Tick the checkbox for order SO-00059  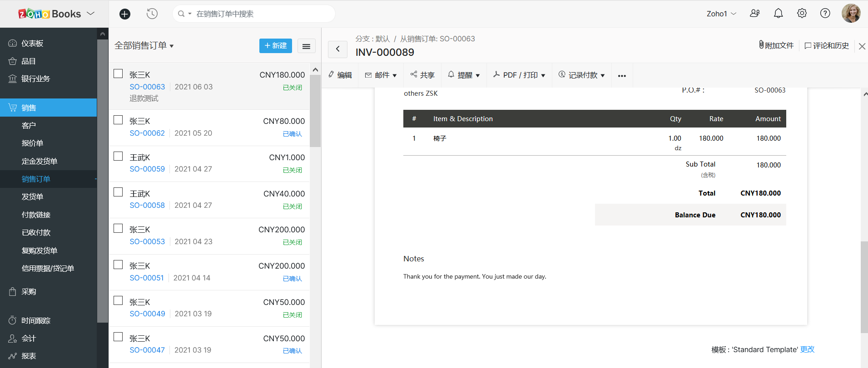118,157
